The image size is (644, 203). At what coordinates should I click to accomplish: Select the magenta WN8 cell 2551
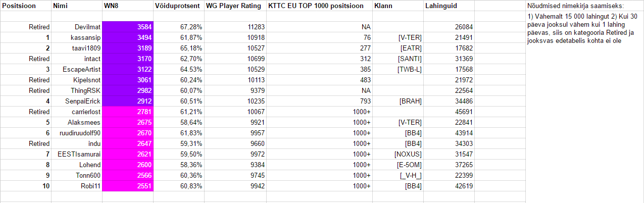128,186
